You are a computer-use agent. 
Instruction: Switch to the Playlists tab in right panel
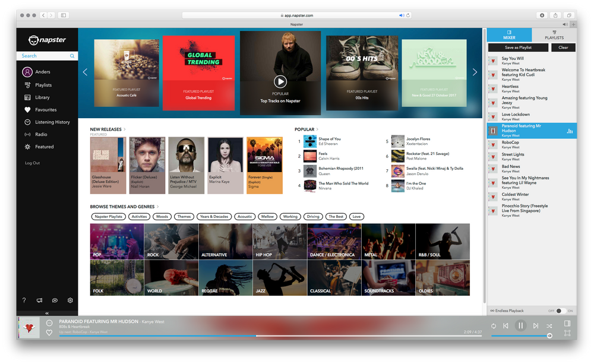pos(554,35)
